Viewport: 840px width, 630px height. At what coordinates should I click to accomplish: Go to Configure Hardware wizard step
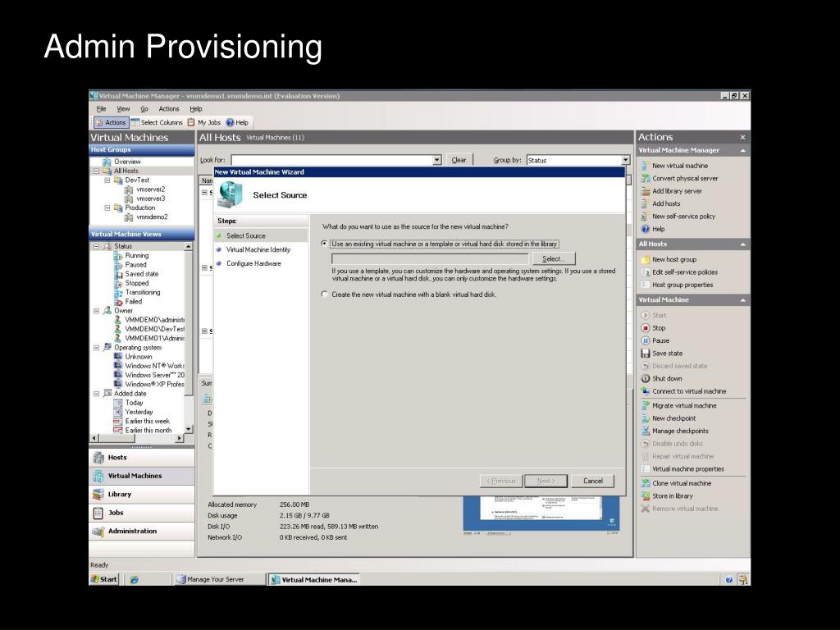pos(253,263)
